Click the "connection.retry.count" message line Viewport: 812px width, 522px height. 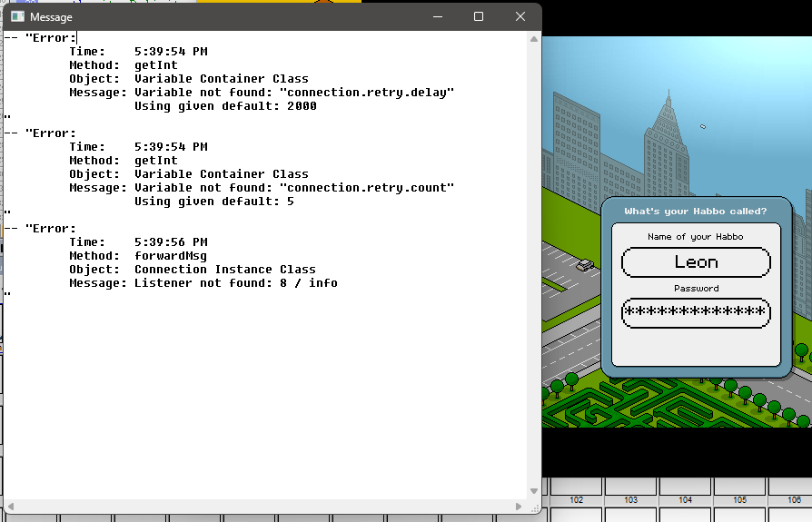tap(262, 187)
